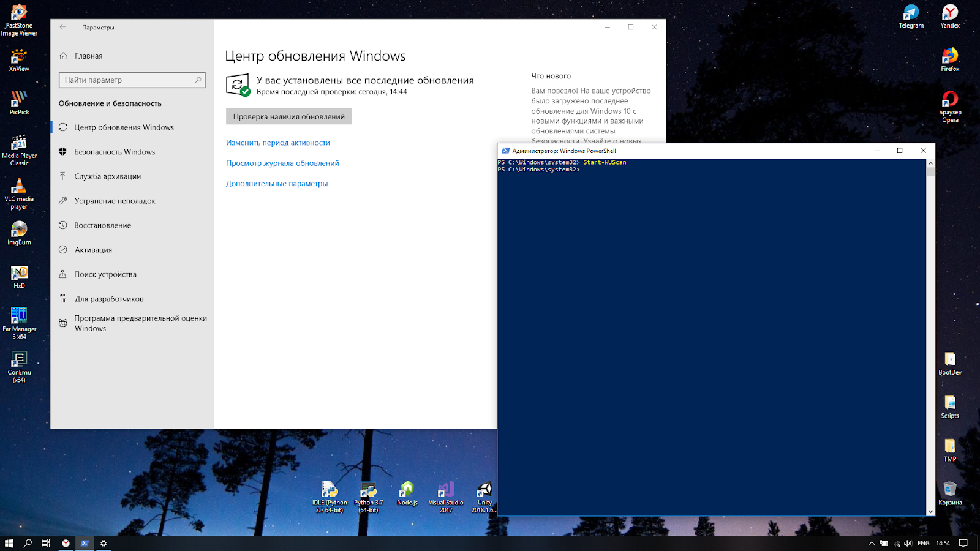Switch to PowerShell taskbar button

pos(85,543)
